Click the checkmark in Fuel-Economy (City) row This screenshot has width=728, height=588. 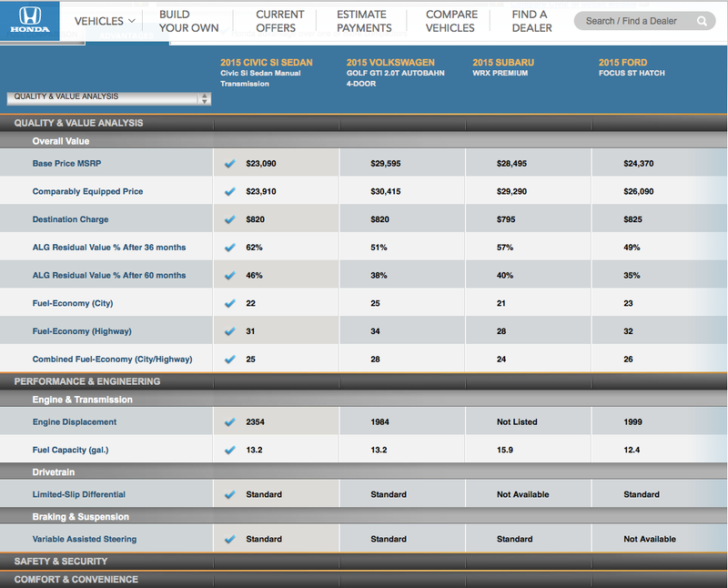tap(230, 303)
